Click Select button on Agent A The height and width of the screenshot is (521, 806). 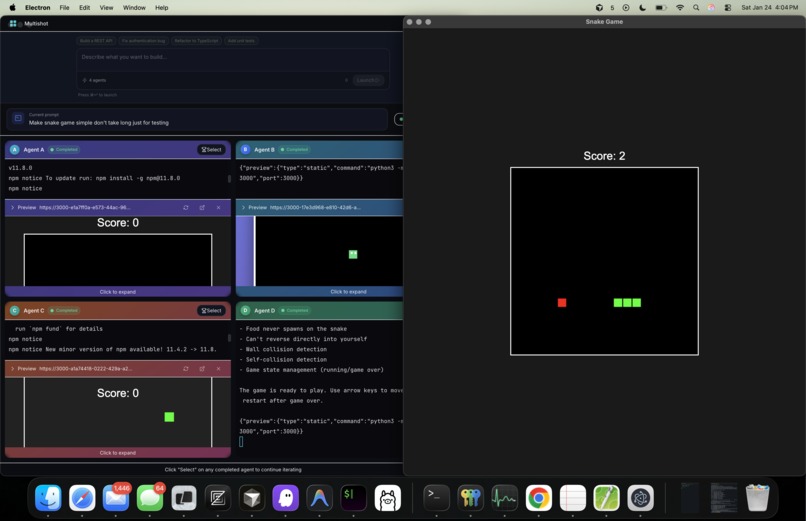coord(211,150)
